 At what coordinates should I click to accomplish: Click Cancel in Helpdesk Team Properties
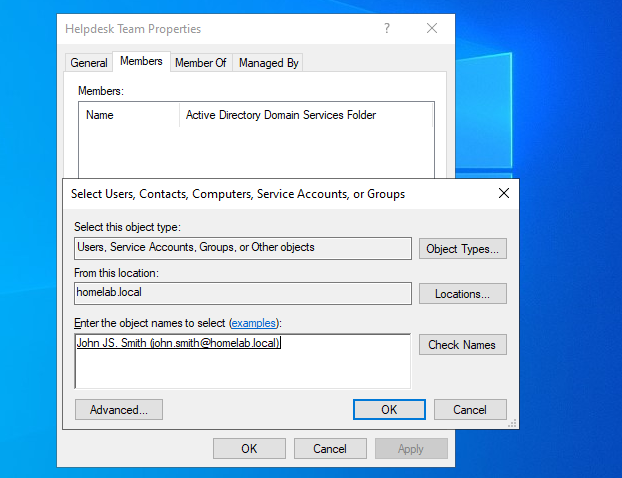click(x=330, y=448)
